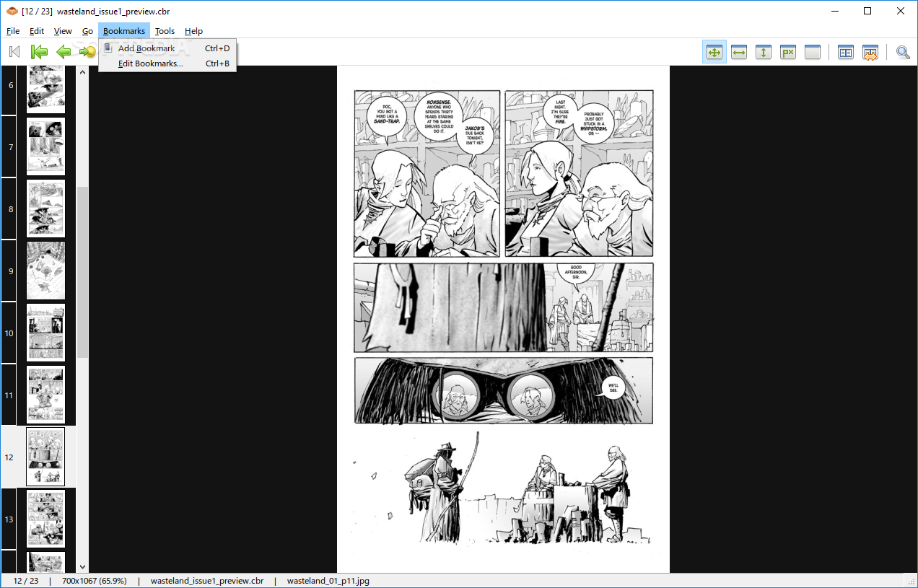Switch to Fit width mode
The height and width of the screenshot is (588, 918).
[x=739, y=52]
